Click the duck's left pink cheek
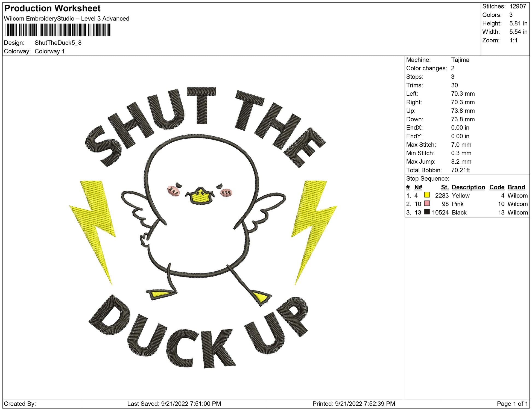 click(x=174, y=191)
